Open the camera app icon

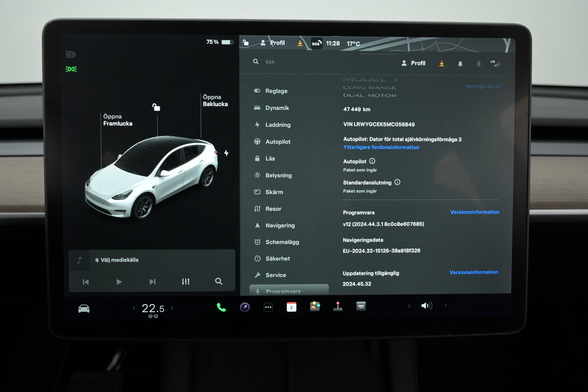245,307
